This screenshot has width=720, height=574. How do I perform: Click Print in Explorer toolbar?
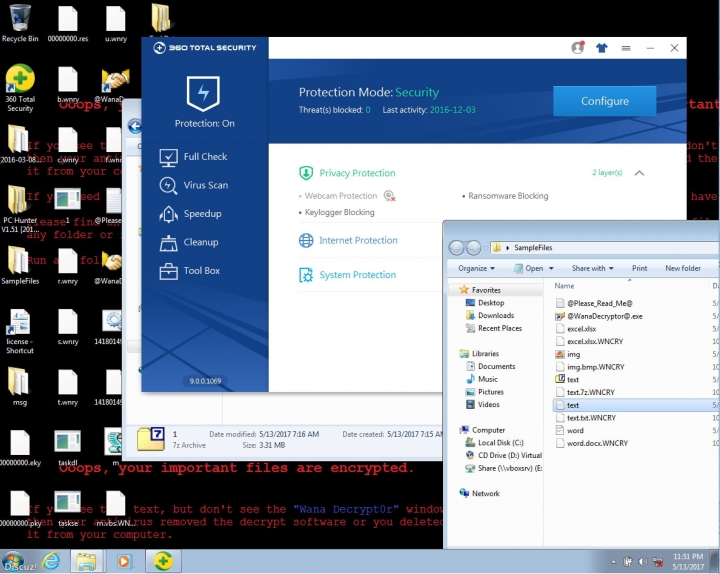coord(639,268)
